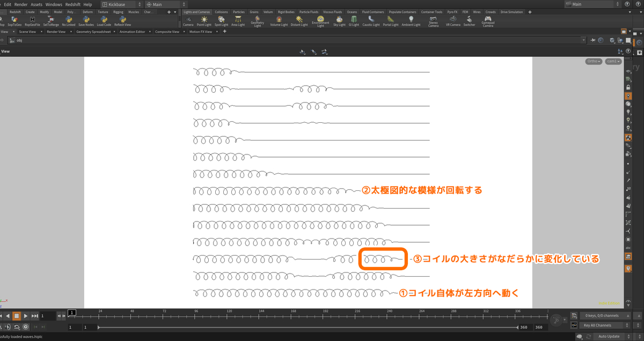The width and height of the screenshot is (644, 341).
Task: Select the Switcher shelf tool
Action: coord(469,21)
